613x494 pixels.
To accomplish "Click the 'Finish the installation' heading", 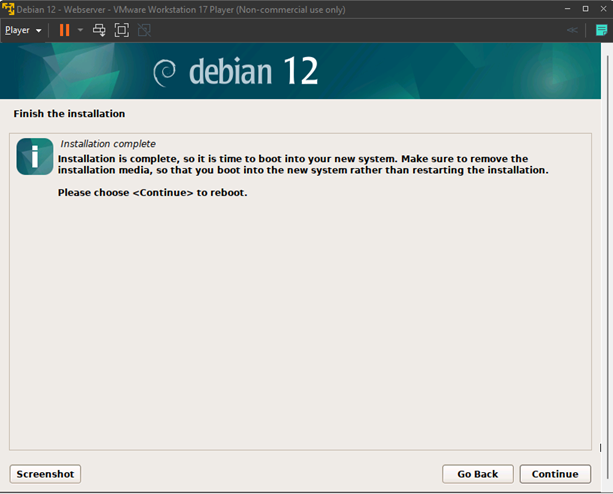I will tap(69, 114).
